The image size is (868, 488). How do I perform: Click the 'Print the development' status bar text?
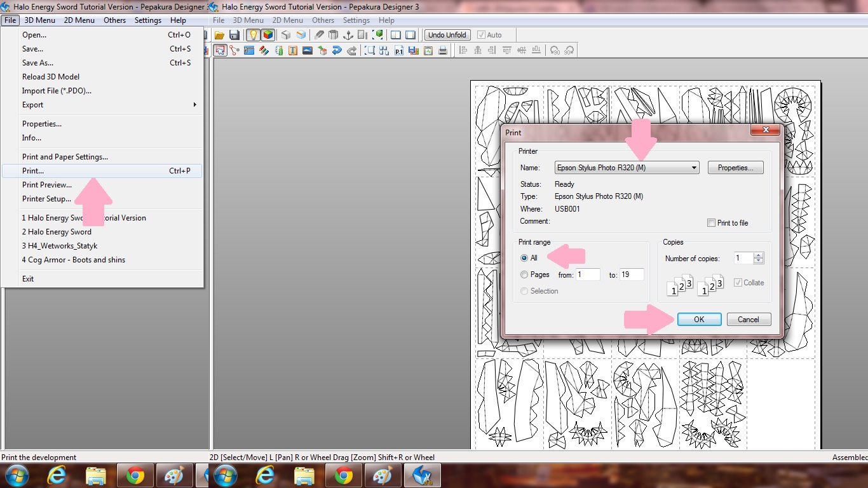coord(39,457)
